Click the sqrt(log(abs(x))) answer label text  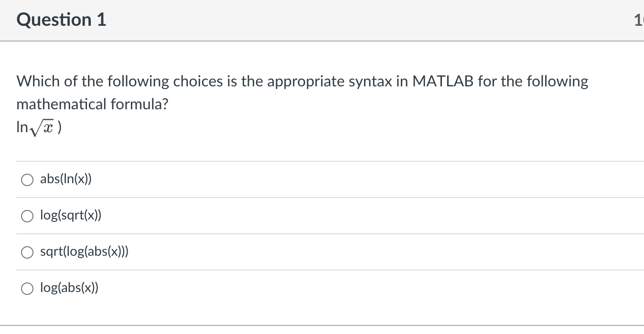click(x=84, y=252)
